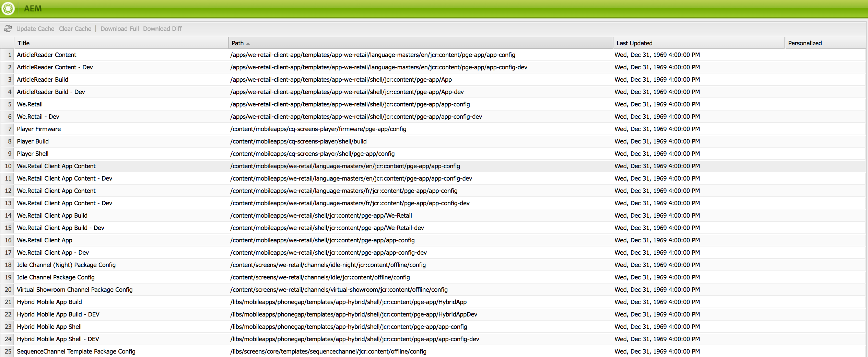
Task: Click row number 18 in the grid
Action: [8, 265]
